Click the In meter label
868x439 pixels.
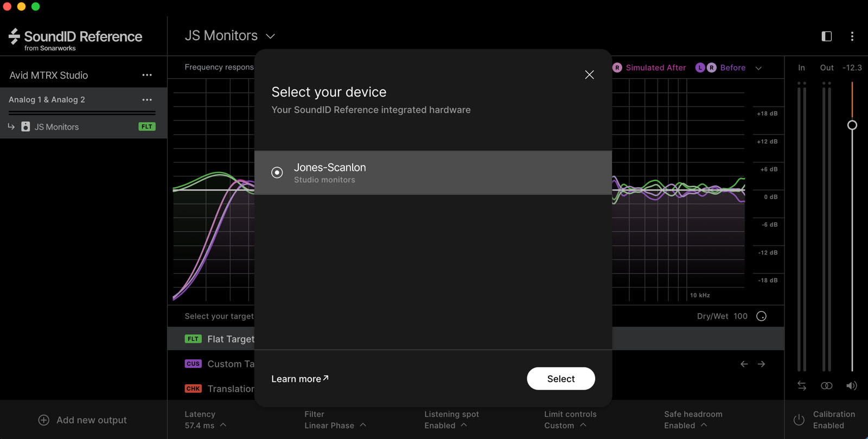coord(802,68)
